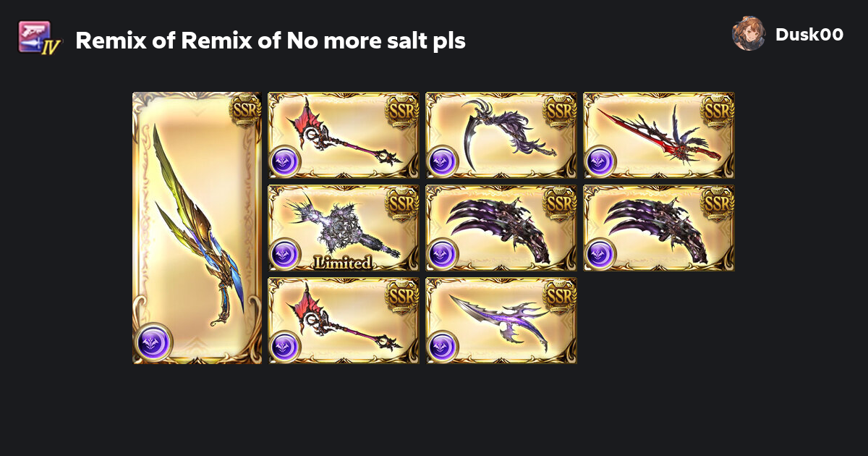Viewport: 868px width, 456px height.
Task: Click the SSR badge on the purple scythe card
Action: pyautogui.click(x=560, y=109)
